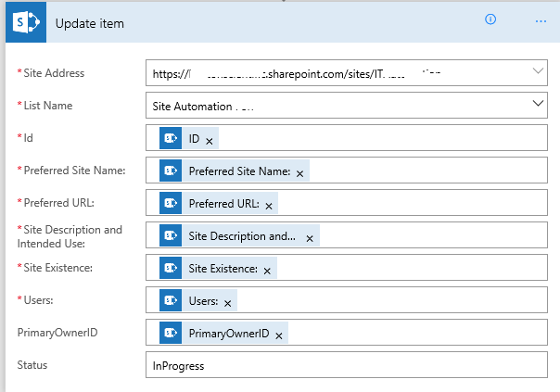This screenshot has height=392, width=560.
Task: Expand the Site Address dropdown
Action: pos(539,71)
